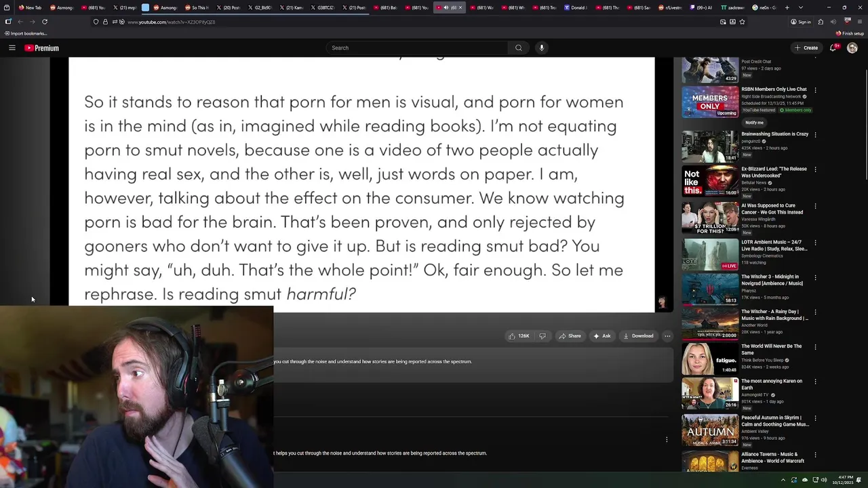Switch to the G2_Bk9D browser tab
868x488 pixels.
click(260, 7)
